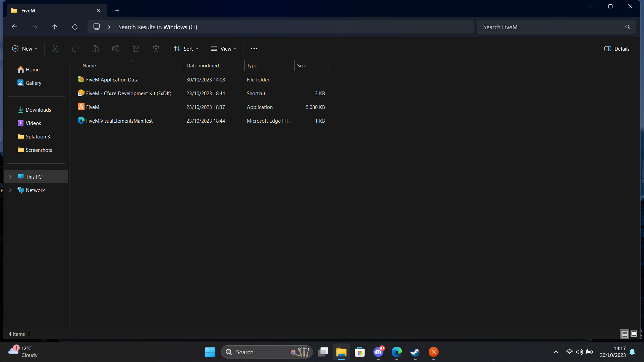Open Steam from the taskbar
Screen dimensions: 644x362
(x=415, y=352)
